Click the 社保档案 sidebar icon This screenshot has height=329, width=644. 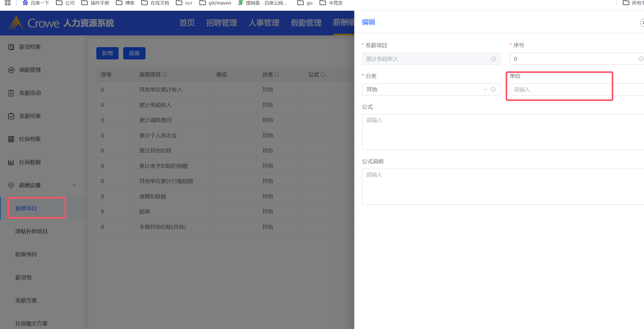coord(11,139)
